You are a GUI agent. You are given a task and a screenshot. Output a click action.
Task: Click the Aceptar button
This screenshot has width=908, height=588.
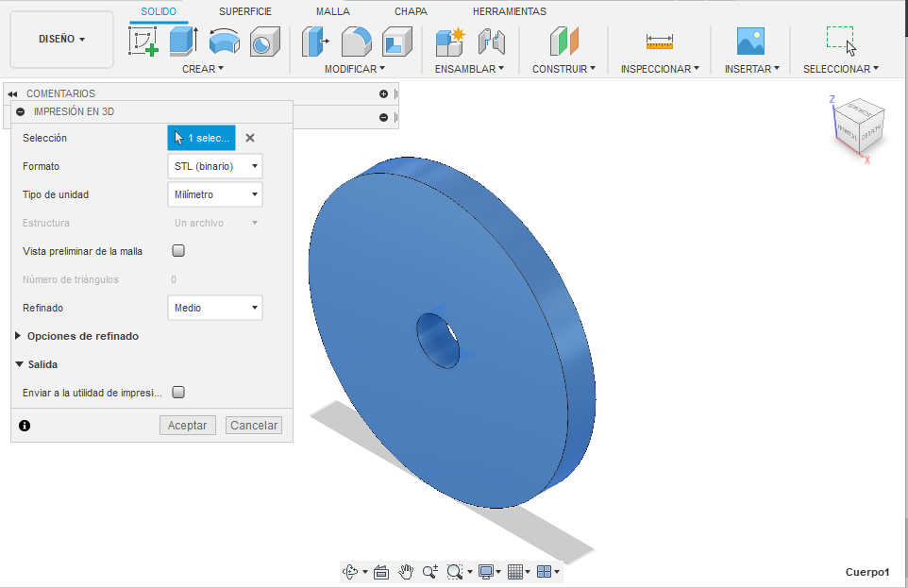coord(188,426)
